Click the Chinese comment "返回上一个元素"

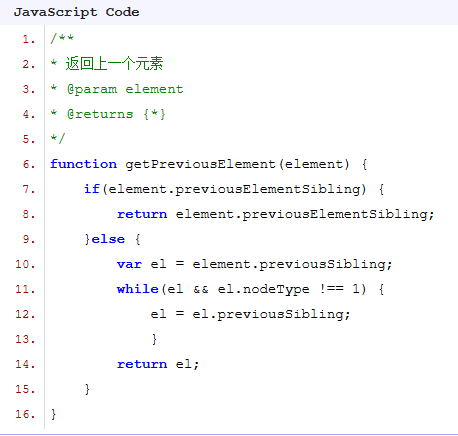(x=114, y=63)
